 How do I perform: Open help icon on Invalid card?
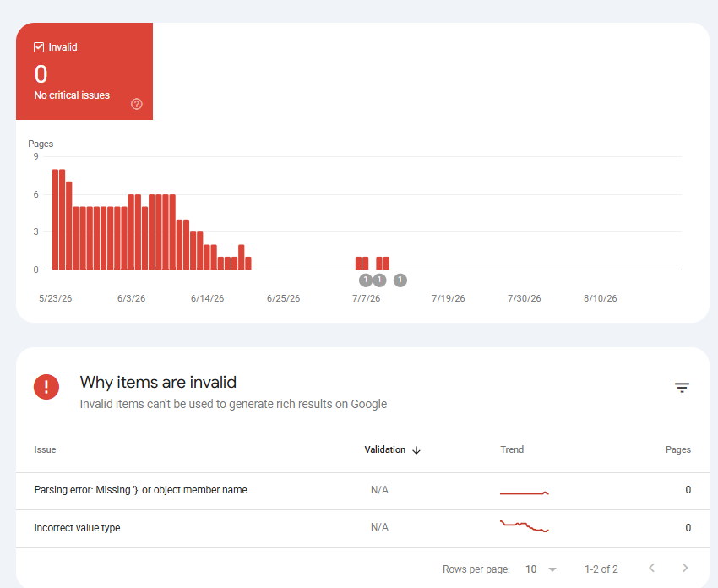tap(137, 104)
